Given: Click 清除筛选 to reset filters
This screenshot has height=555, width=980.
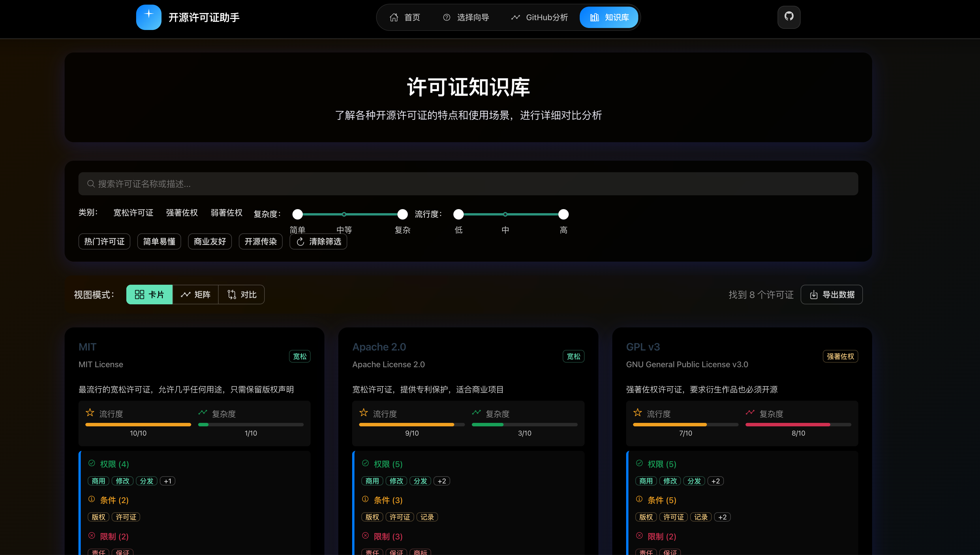Looking at the screenshot, I should point(318,241).
